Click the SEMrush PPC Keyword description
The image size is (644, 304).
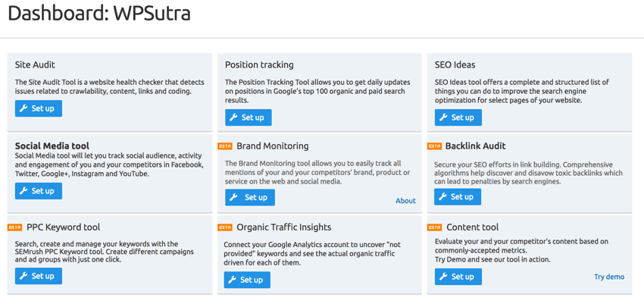[105, 252]
